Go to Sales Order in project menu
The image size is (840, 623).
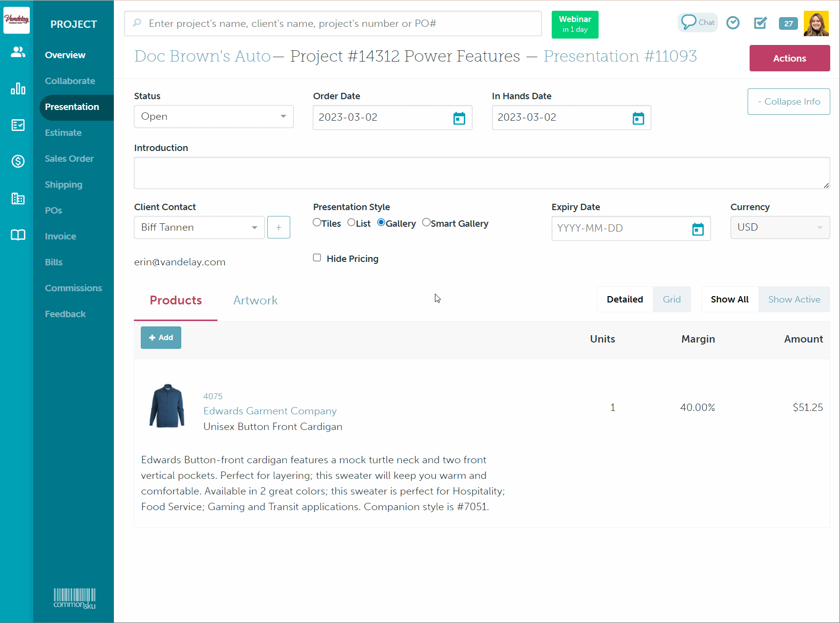69,159
